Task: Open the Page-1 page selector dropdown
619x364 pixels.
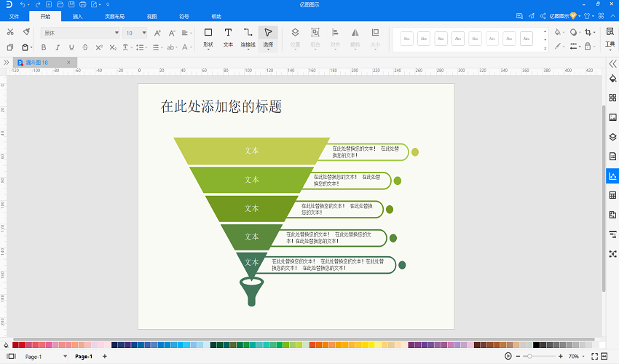Action: point(65,357)
